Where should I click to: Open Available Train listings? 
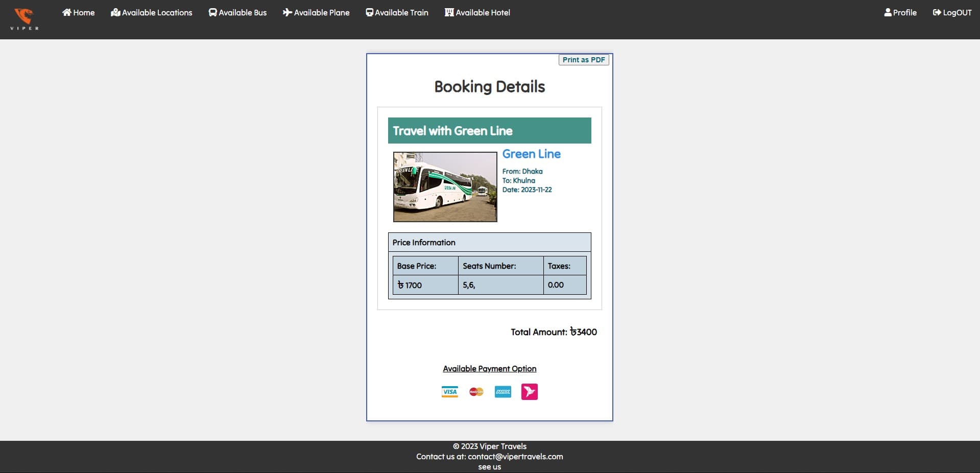pos(397,12)
